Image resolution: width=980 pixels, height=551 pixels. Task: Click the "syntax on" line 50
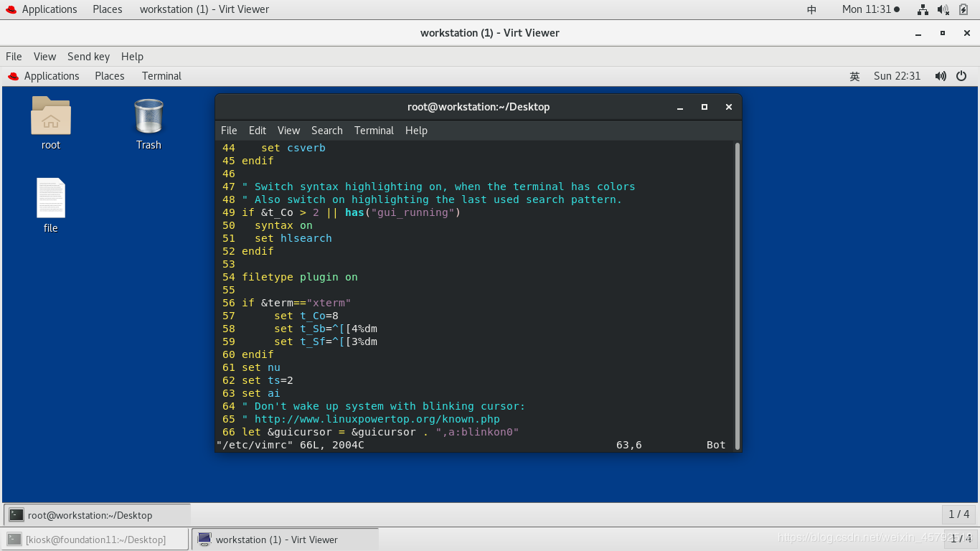tap(283, 225)
